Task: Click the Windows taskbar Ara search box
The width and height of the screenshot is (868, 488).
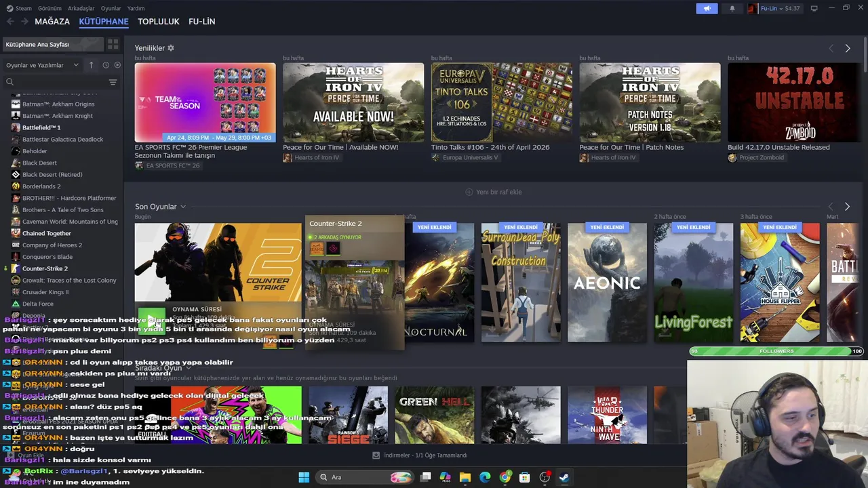Action: (x=365, y=477)
